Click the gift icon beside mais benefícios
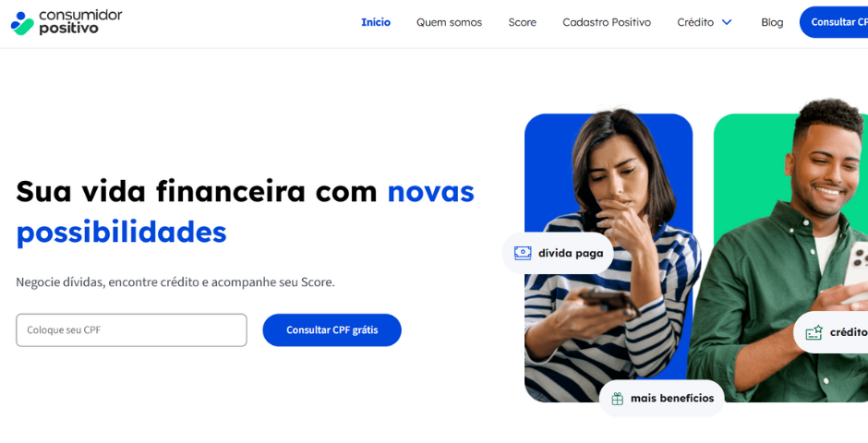868x443 pixels. click(x=617, y=398)
